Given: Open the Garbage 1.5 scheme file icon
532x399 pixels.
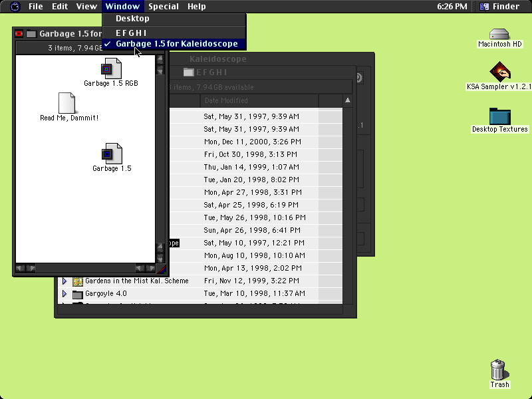Looking at the screenshot, I should 112,154.
